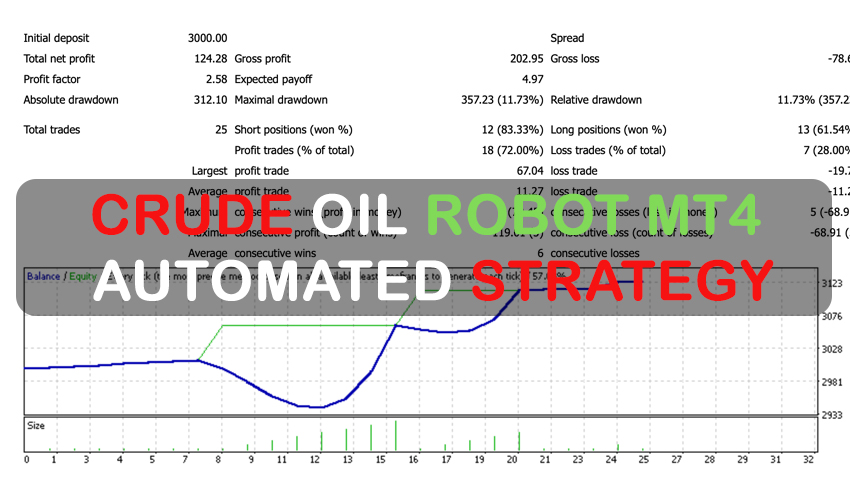Click the "Total net profit" label
The width and height of the screenshot is (850, 500).
tap(59, 59)
